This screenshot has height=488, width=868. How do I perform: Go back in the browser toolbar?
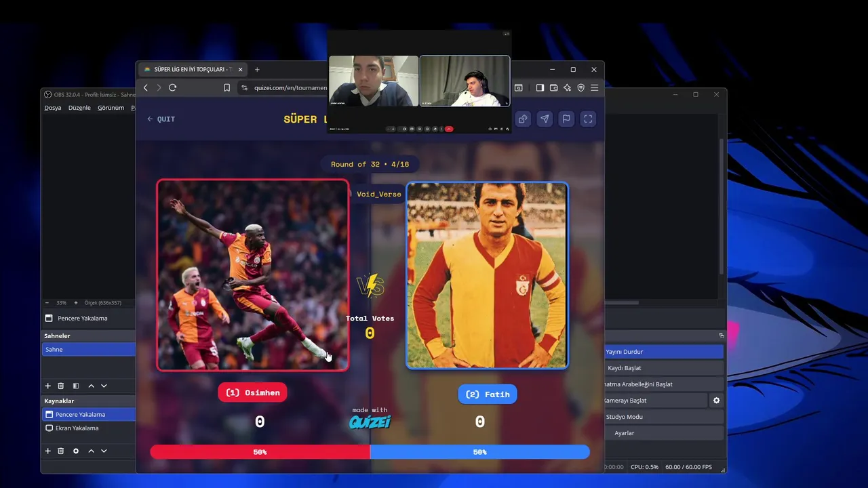click(x=146, y=87)
